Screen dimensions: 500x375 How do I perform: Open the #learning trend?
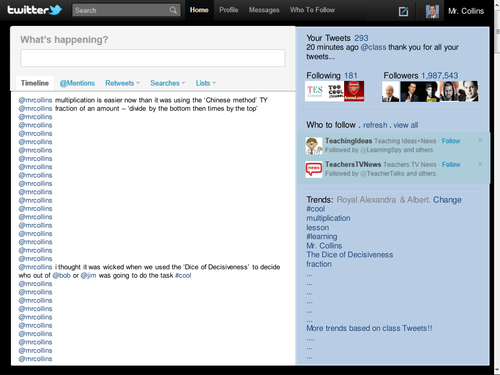tap(322, 237)
